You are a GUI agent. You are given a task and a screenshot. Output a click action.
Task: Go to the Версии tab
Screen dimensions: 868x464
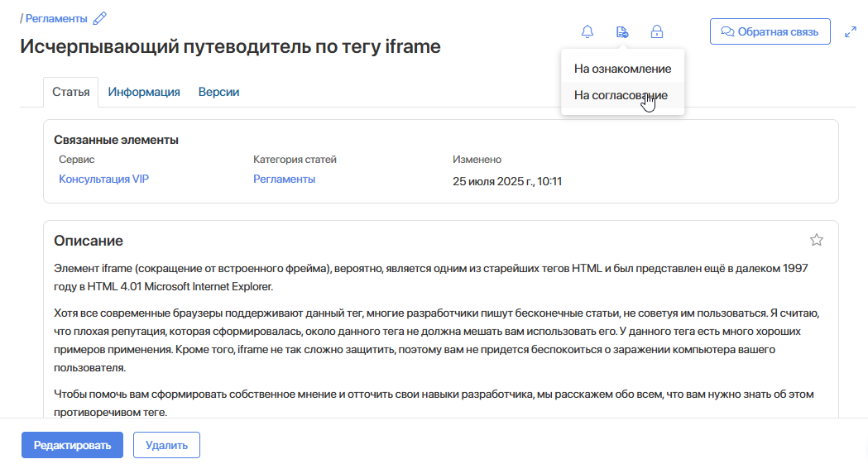[218, 92]
